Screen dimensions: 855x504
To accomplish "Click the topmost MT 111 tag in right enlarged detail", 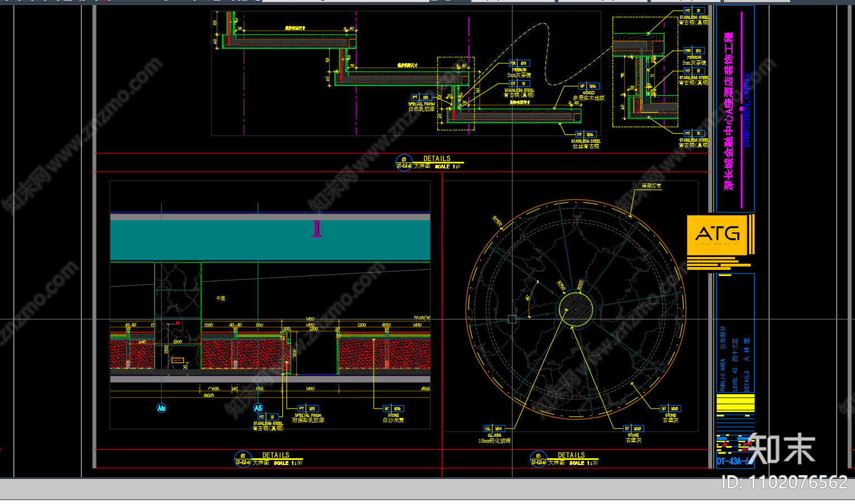I will click(694, 11).
